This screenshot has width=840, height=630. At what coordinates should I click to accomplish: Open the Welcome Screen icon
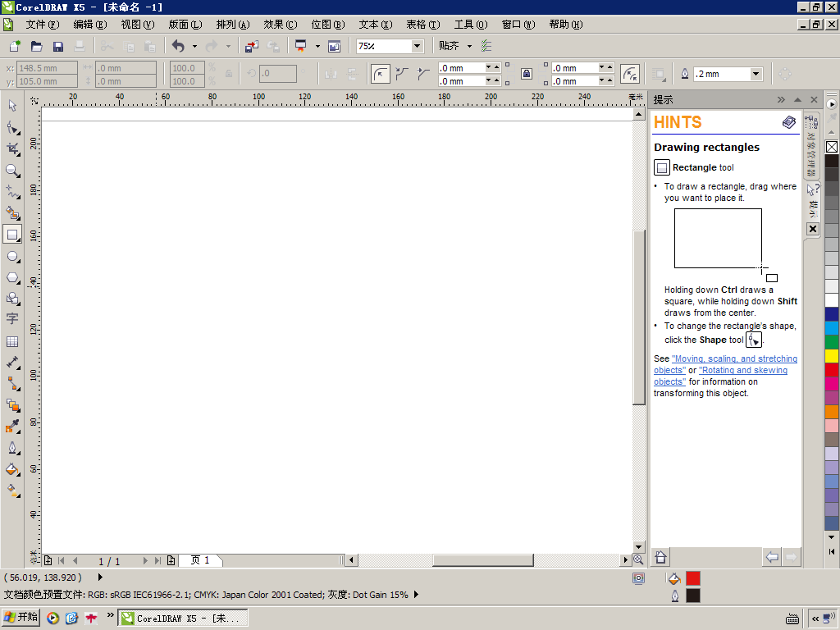click(x=334, y=46)
